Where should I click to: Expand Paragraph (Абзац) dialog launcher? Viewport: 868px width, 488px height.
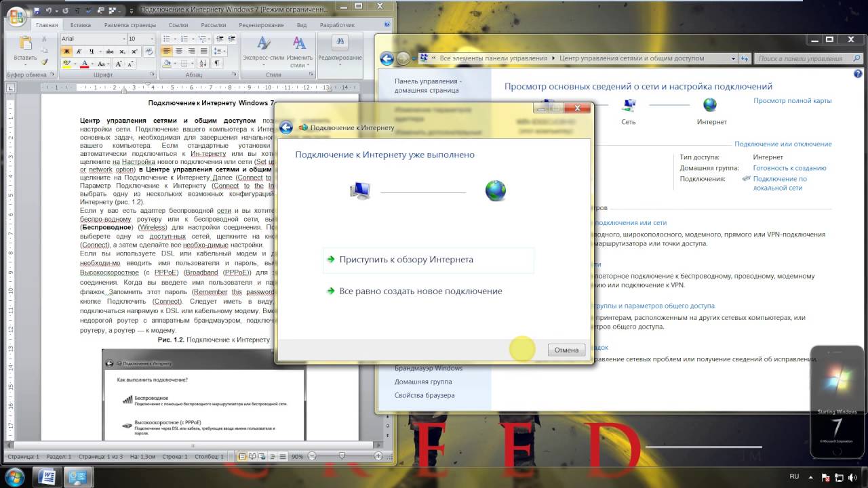(234, 74)
